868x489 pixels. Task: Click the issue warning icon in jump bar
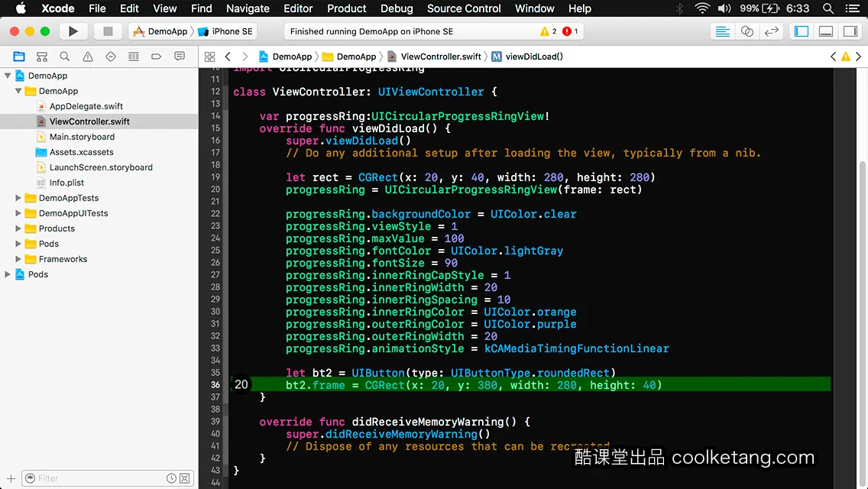pos(846,57)
